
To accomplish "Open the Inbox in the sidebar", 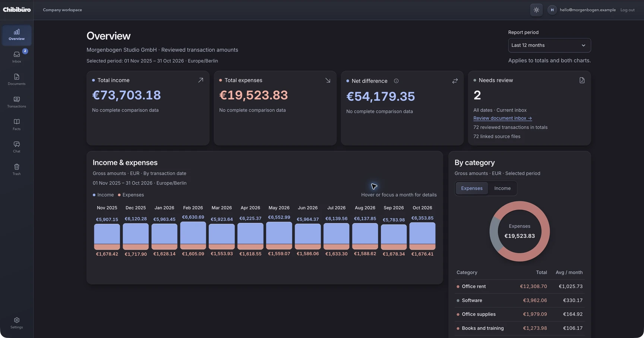I will (x=16, y=57).
